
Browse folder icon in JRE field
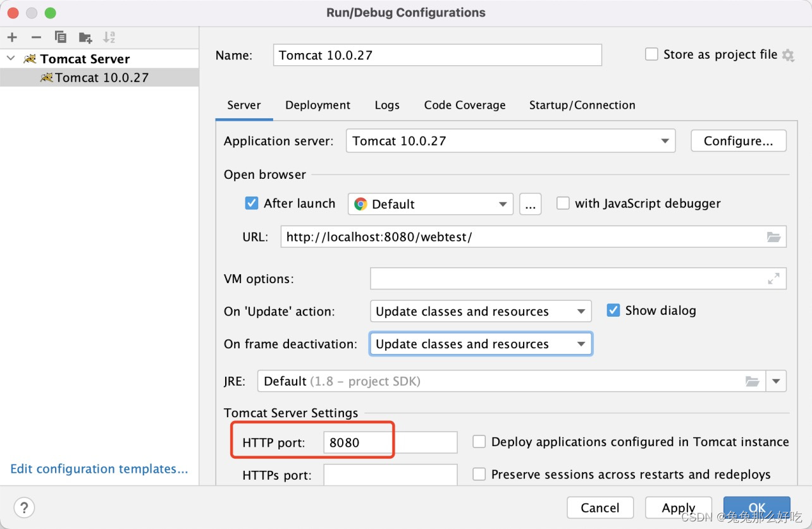coord(752,381)
